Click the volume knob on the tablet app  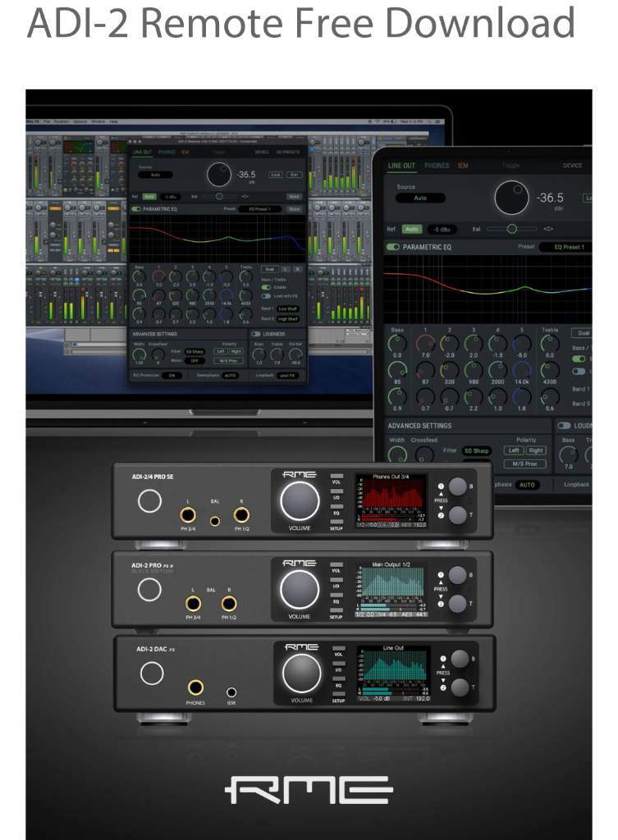click(x=512, y=198)
